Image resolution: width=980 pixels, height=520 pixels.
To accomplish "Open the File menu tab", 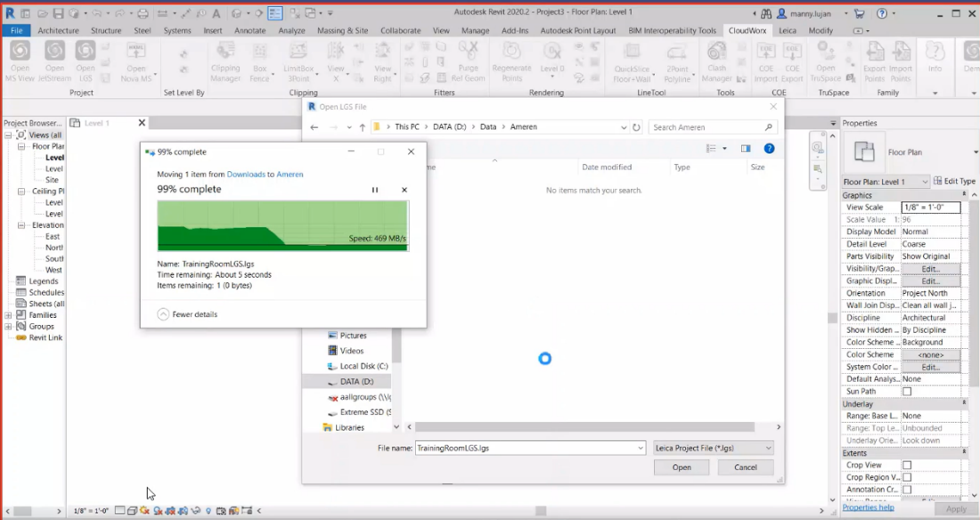I will (x=17, y=30).
